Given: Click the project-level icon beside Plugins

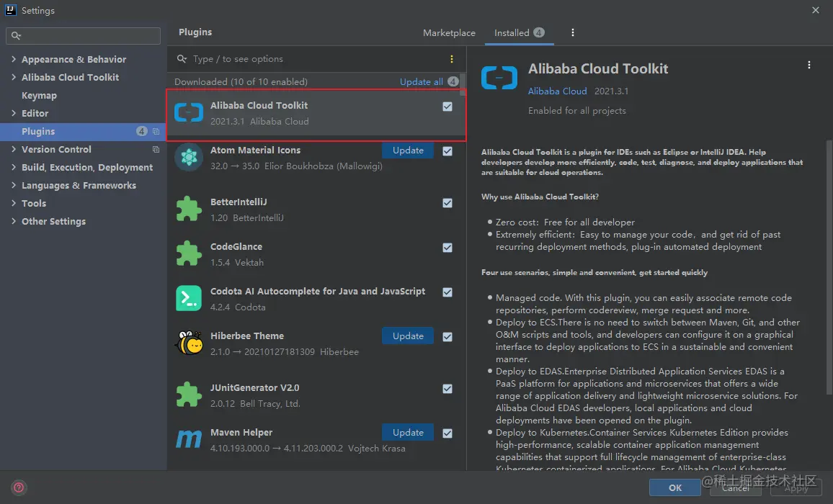Looking at the screenshot, I should (156, 131).
